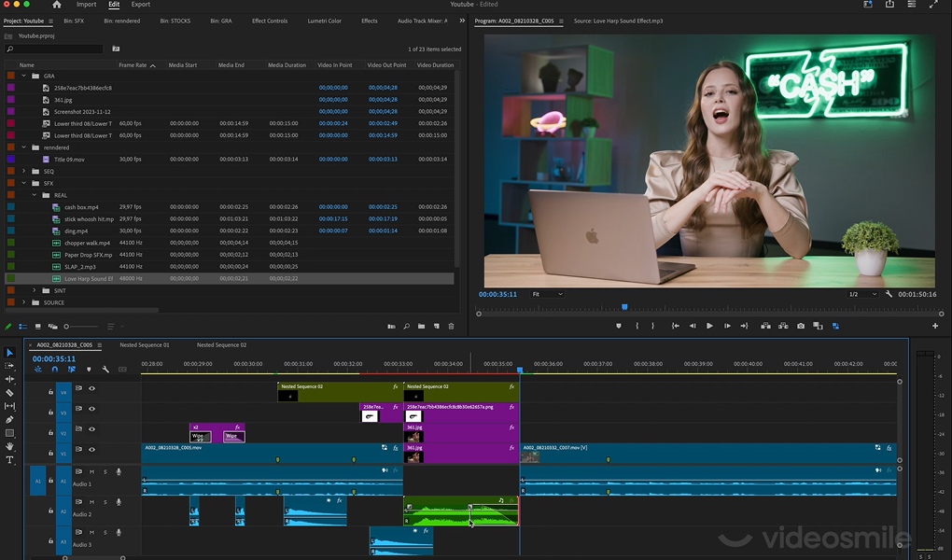Image resolution: width=952 pixels, height=560 pixels.
Task: Toggle snap in timeline magnet icon
Action: pos(55,370)
